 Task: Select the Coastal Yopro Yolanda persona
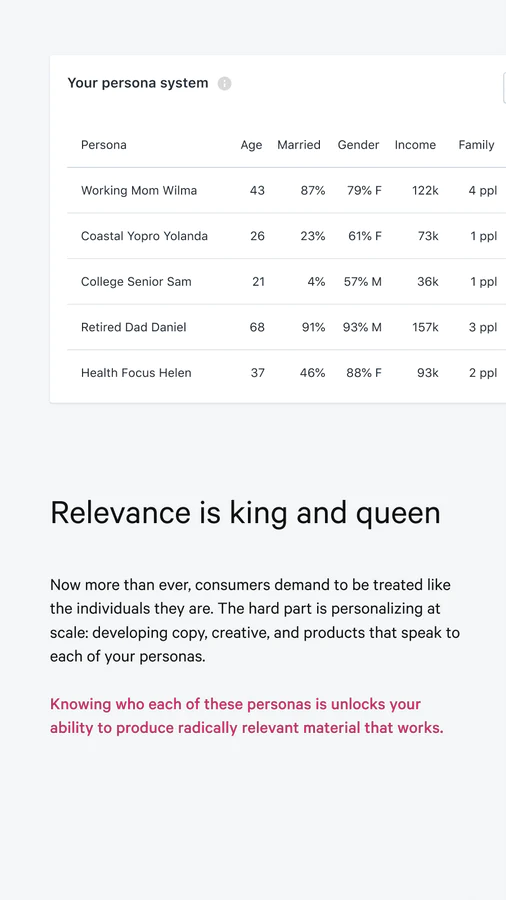point(286,236)
